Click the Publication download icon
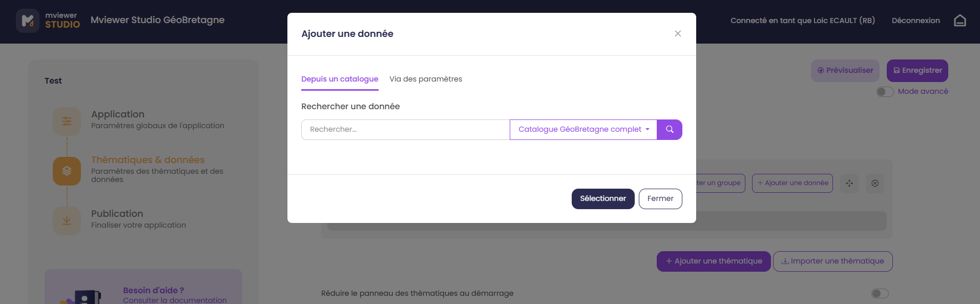The image size is (980, 304). pyautogui.click(x=67, y=220)
